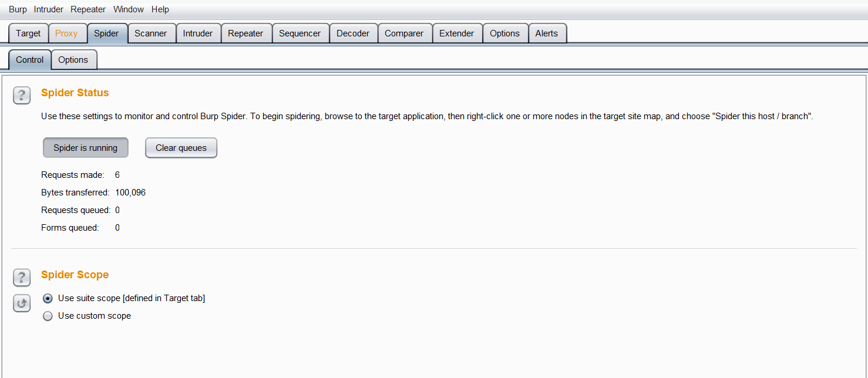
Task: Switch to the Proxy tab
Action: pos(66,33)
